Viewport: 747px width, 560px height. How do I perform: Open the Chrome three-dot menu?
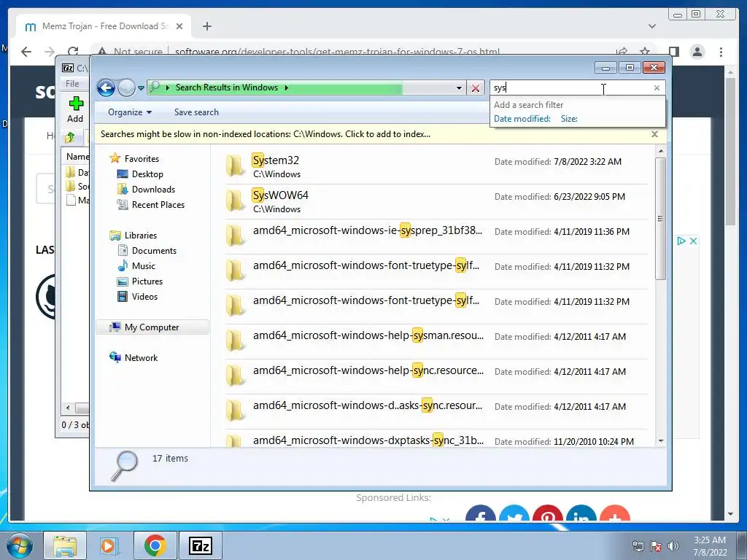coord(721,52)
